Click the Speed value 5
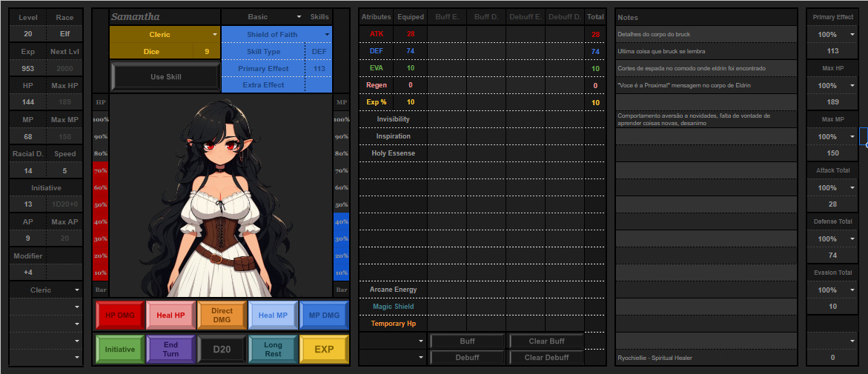The height and width of the screenshot is (374, 868). pos(64,170)
